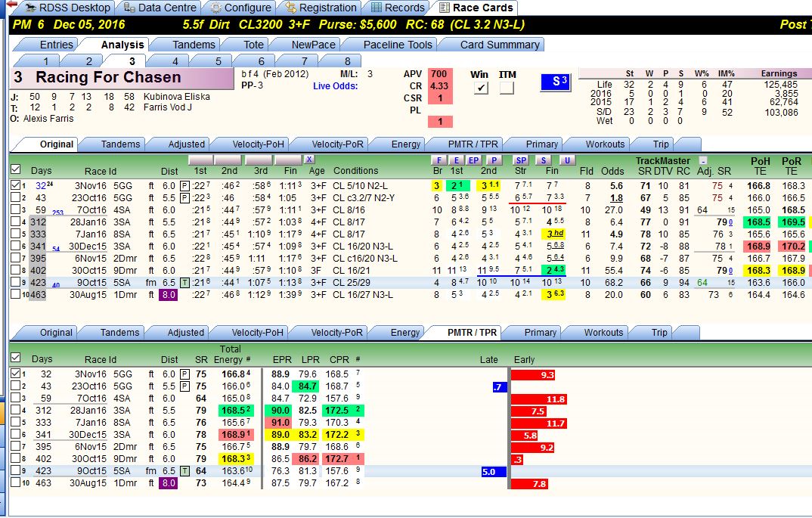Image resolution: width=812 pixels, height=518 pixels.
Task: Toggle select-all checkbox in lower PMTR table
Action: pyautogui.click(x=16, y=358)
